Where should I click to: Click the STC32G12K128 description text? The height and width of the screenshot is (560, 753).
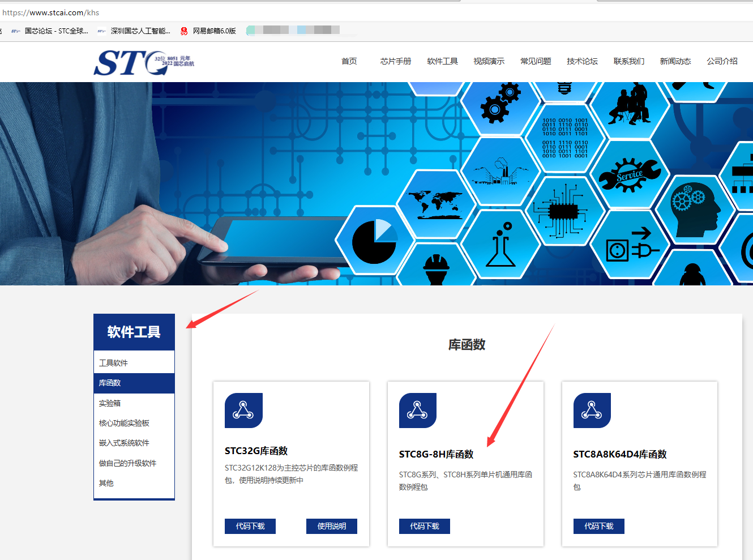[x=292, y=474]
